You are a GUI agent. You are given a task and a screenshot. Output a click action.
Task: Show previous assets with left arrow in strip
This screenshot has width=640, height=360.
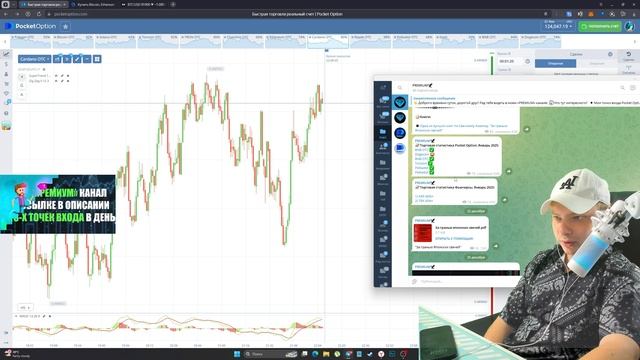pos(5,42)
